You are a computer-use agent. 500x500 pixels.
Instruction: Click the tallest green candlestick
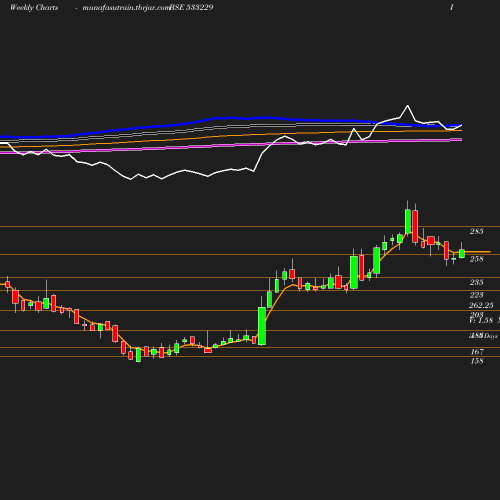pos(262,326)
